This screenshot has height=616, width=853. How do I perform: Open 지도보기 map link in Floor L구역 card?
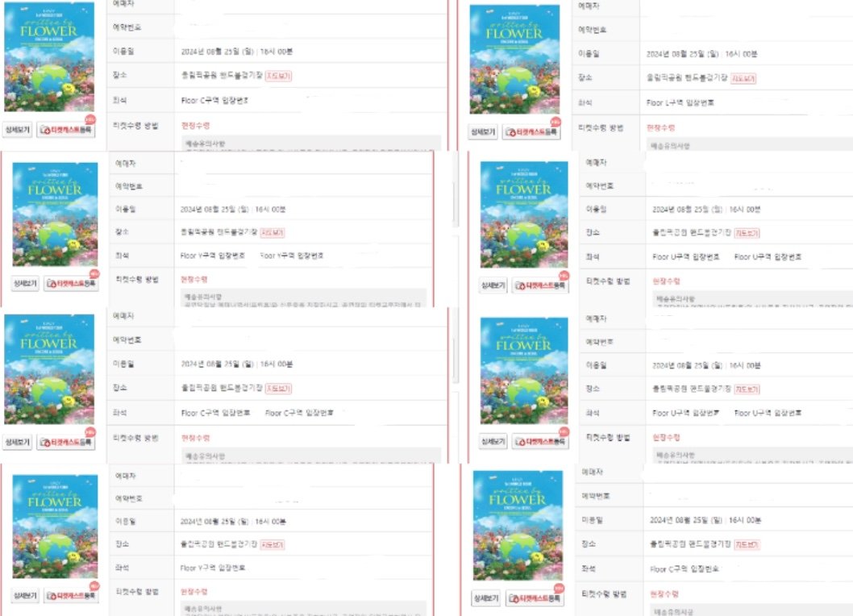coord(743,78)
